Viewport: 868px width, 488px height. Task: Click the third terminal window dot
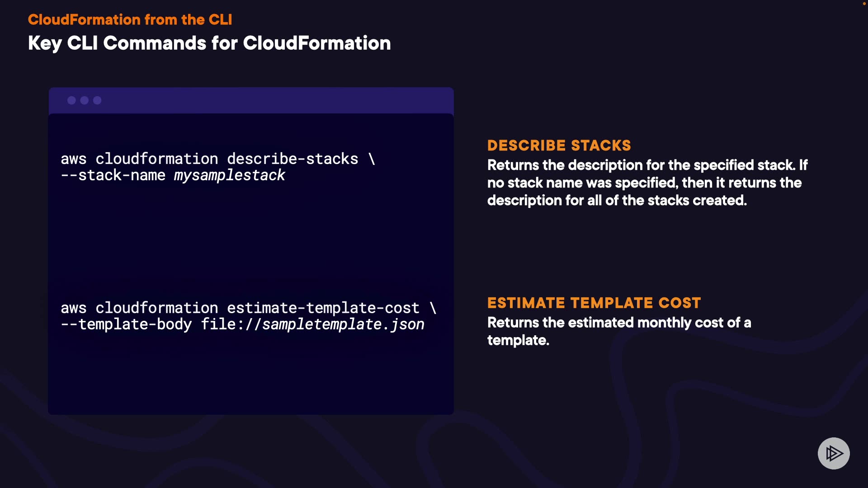coord(97,100)
